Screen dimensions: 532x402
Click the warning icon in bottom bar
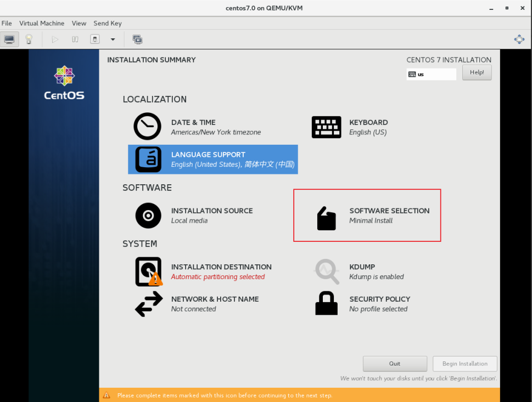pyautogui.click(x=107, y=395)
